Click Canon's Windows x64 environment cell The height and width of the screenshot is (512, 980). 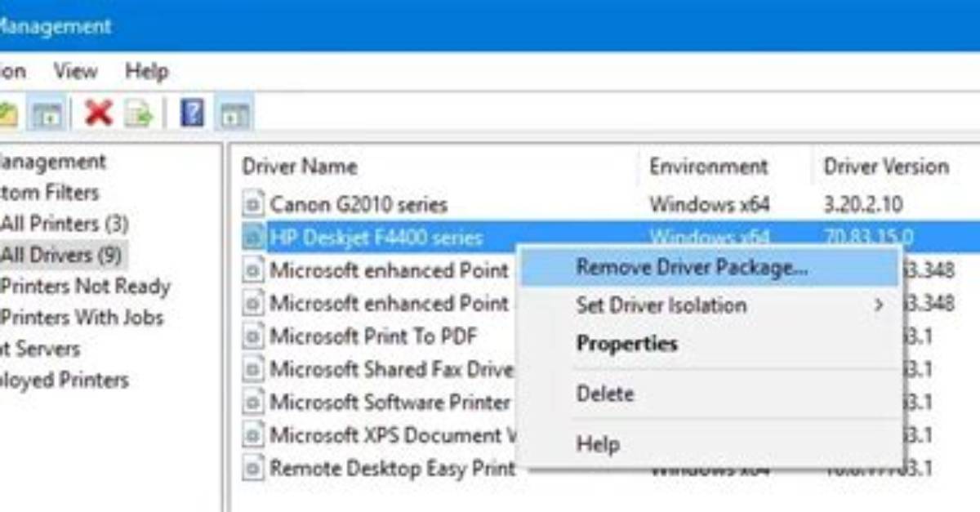710,204
